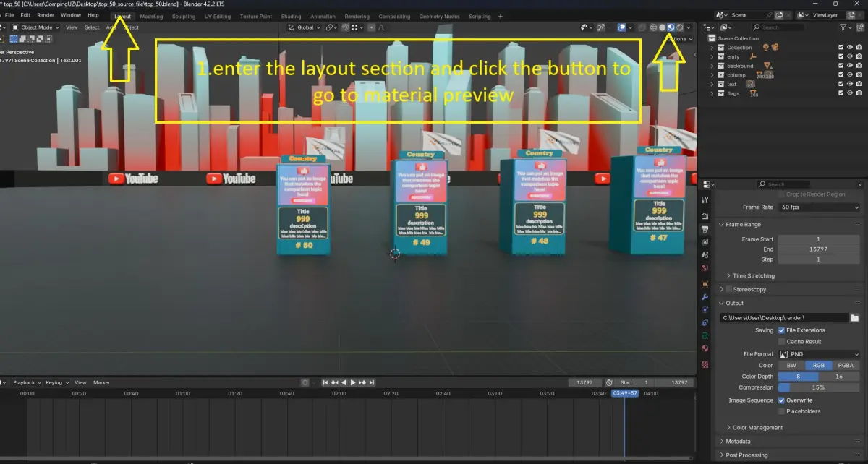This screenshot has height=464, width=868.
Task: Open the Modeling workspace tab
Action: coord(151,16)
